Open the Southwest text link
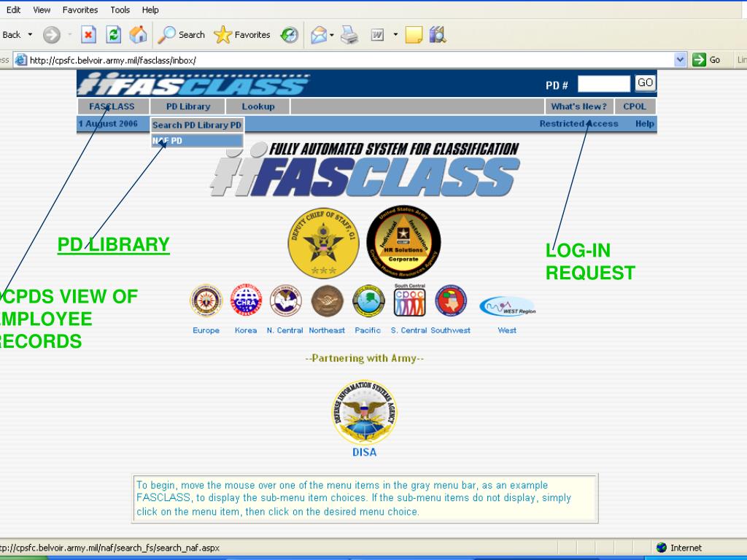This screenshot has width=747, height=560. point(450,330)
